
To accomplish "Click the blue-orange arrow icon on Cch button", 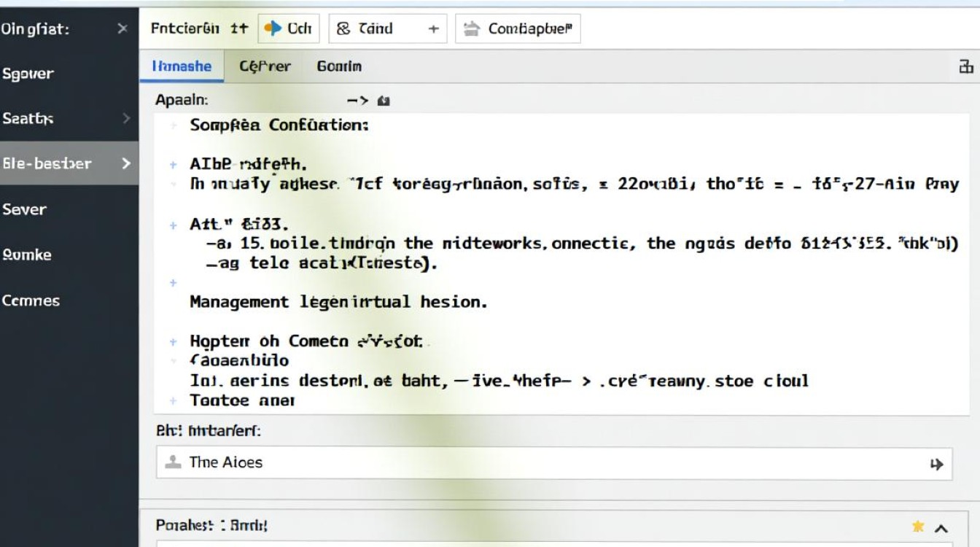I will point(273,28).
